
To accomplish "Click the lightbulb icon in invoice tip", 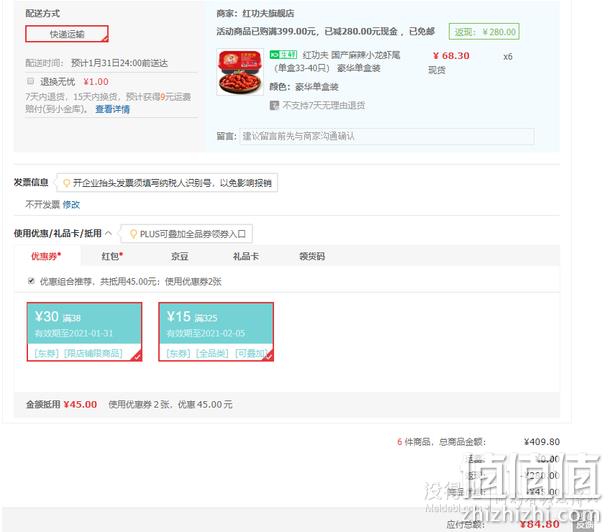I will [x=67, y=183].
